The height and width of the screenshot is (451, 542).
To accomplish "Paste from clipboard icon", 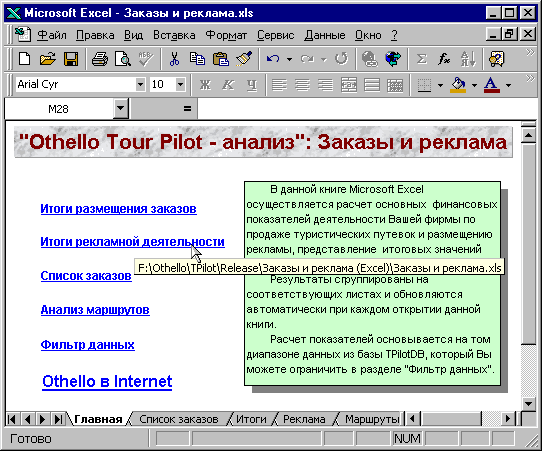I will coord(220,59).
